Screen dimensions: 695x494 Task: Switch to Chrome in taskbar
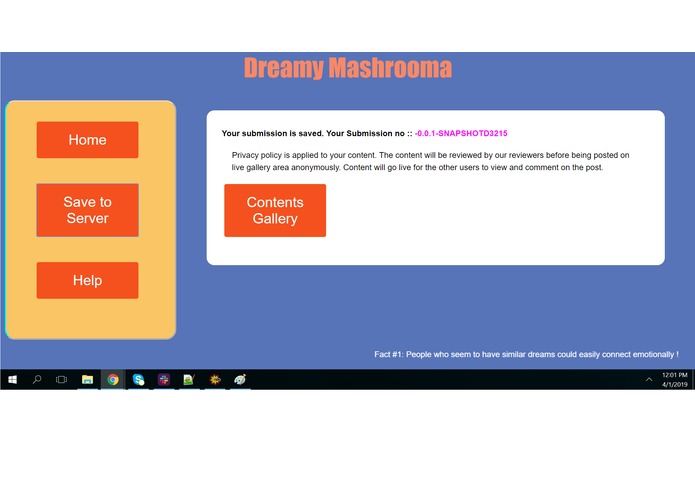pyautogui.click(x=113, y=380)
